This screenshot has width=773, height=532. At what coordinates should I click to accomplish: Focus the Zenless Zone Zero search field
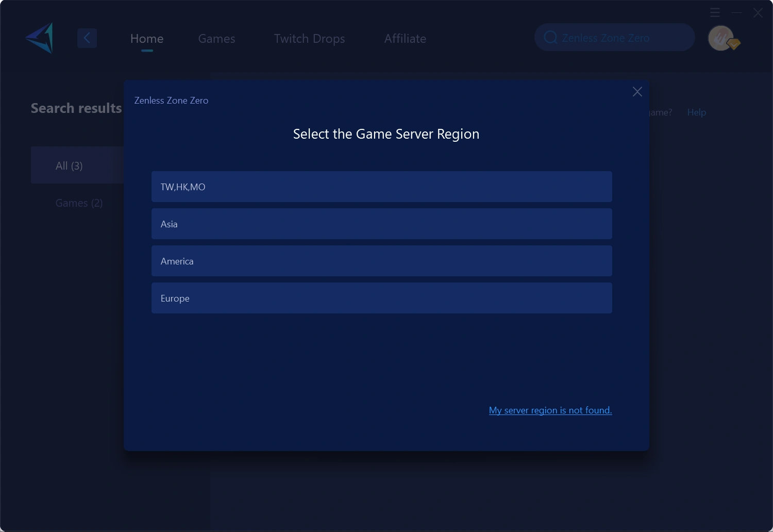click(618, 38)
